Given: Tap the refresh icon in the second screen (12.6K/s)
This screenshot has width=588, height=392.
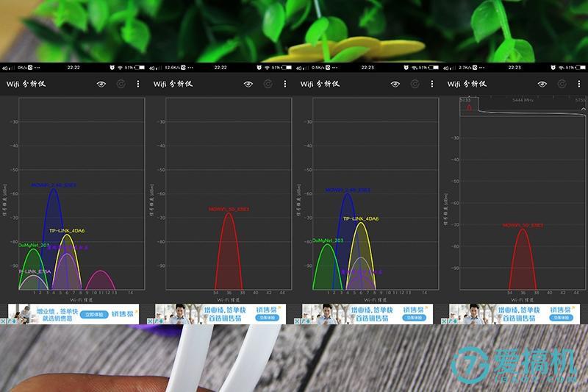Looking at the screenshot, I should pyautogui.click(x=268, y=84).
